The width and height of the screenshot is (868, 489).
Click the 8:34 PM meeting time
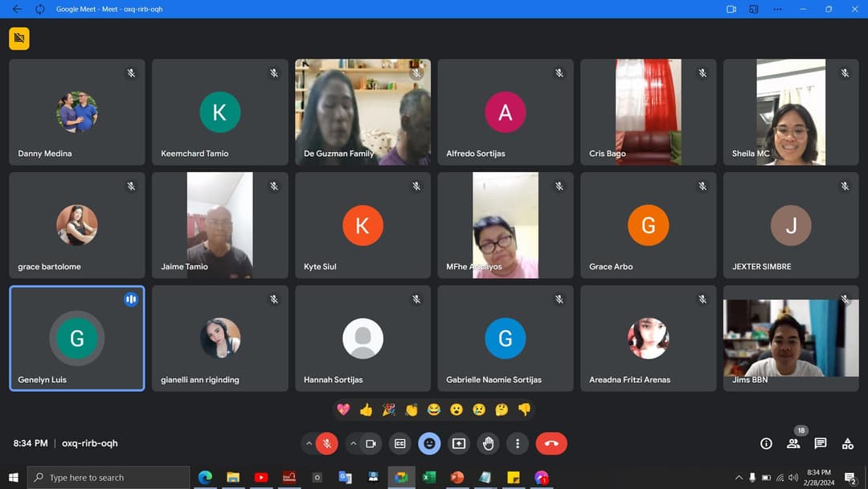coord(31,443)
